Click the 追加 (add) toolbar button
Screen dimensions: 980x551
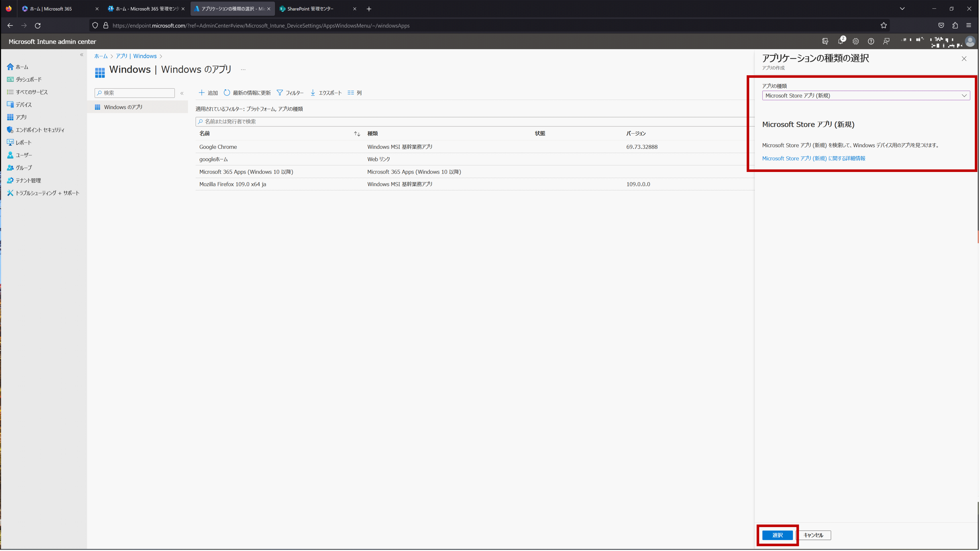coord(208,93)
